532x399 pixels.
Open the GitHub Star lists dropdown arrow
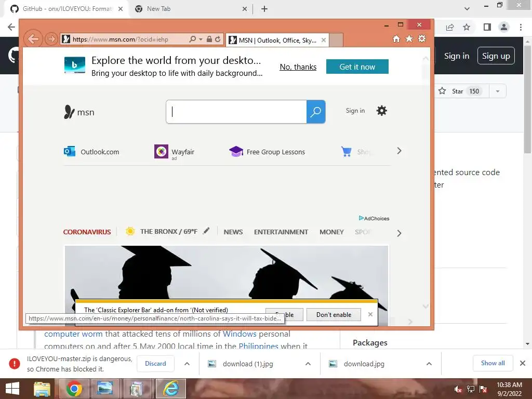497,91
